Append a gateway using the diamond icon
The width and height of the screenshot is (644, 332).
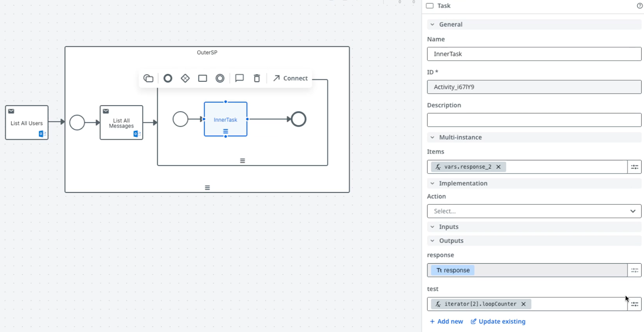pyautogui.click(x=185, y=78)
